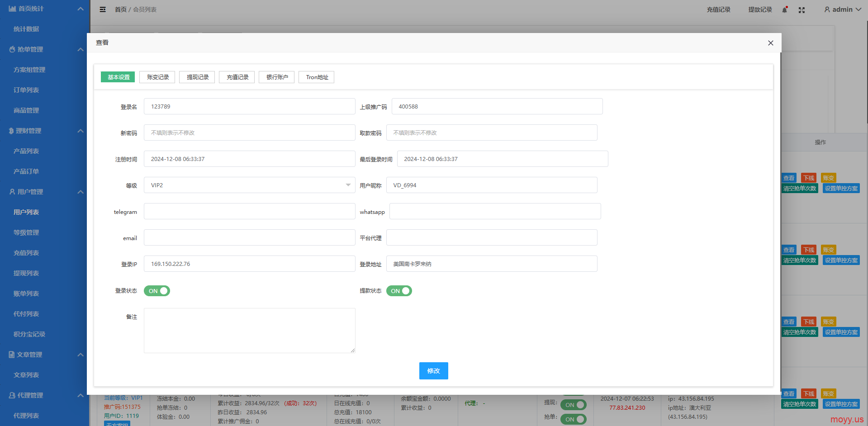
Task: Toggle the 提款状态 ON switch
Action: (399, 291)
